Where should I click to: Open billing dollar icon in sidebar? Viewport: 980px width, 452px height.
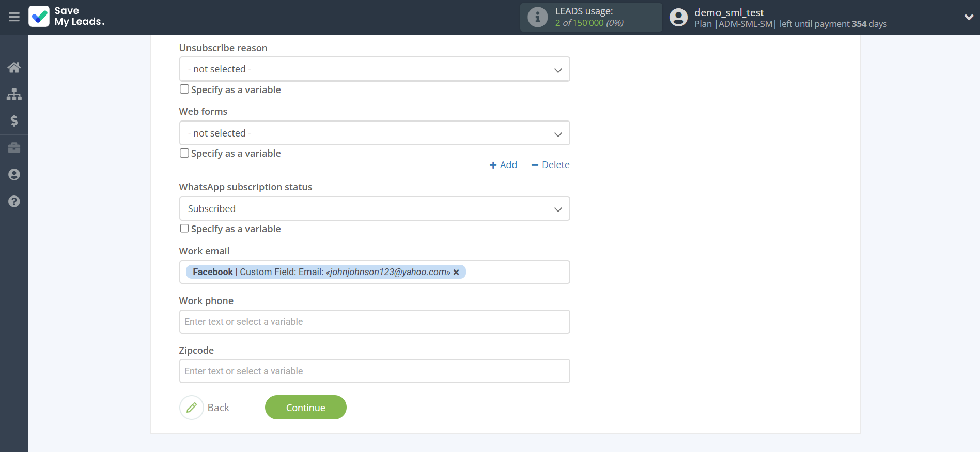[x=14, y=121]
